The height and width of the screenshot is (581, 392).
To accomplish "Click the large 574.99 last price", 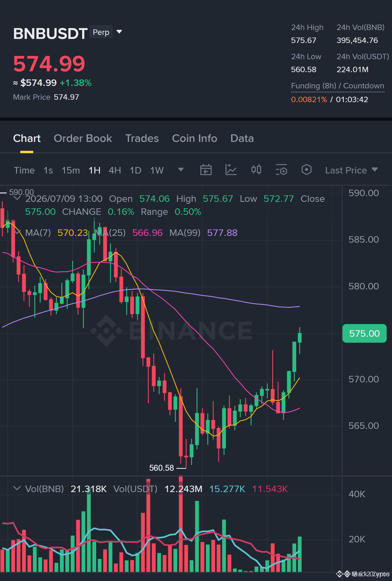I will (49, 64).
